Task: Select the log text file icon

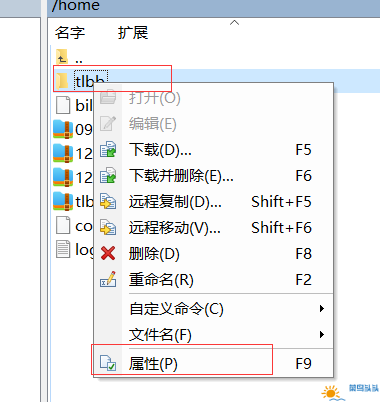Action: coord(63,249)
